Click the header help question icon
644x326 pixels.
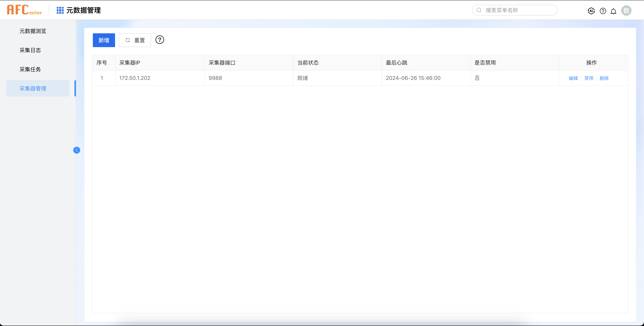(603, 11)
